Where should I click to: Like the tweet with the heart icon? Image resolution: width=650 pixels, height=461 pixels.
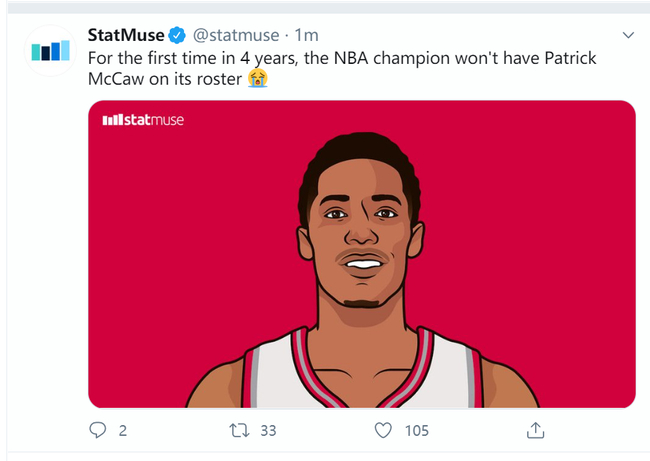tap(383, 430)
